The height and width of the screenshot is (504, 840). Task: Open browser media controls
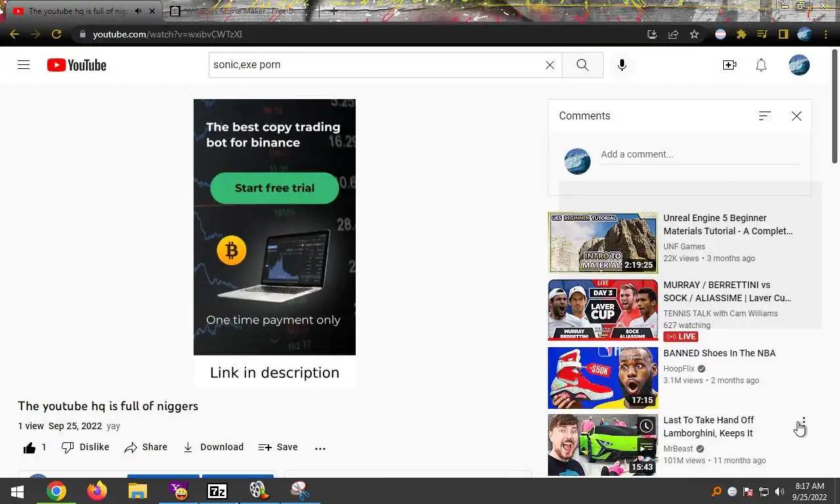click(762, 34)
